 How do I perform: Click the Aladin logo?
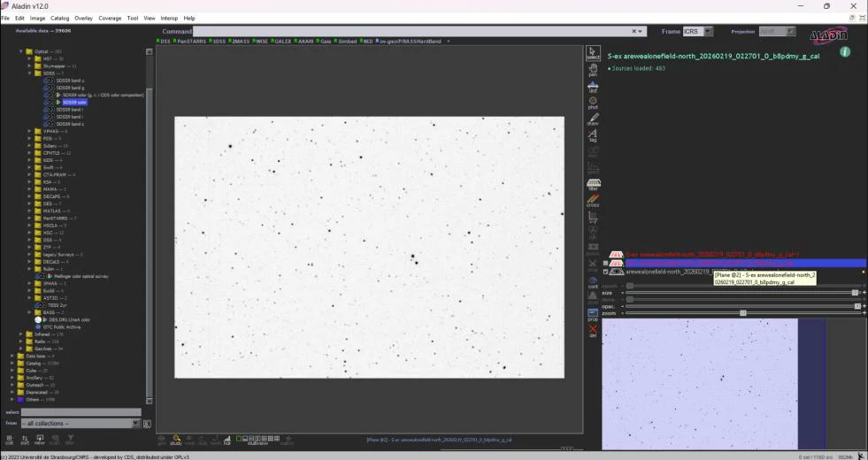click(x=828, y=36)
